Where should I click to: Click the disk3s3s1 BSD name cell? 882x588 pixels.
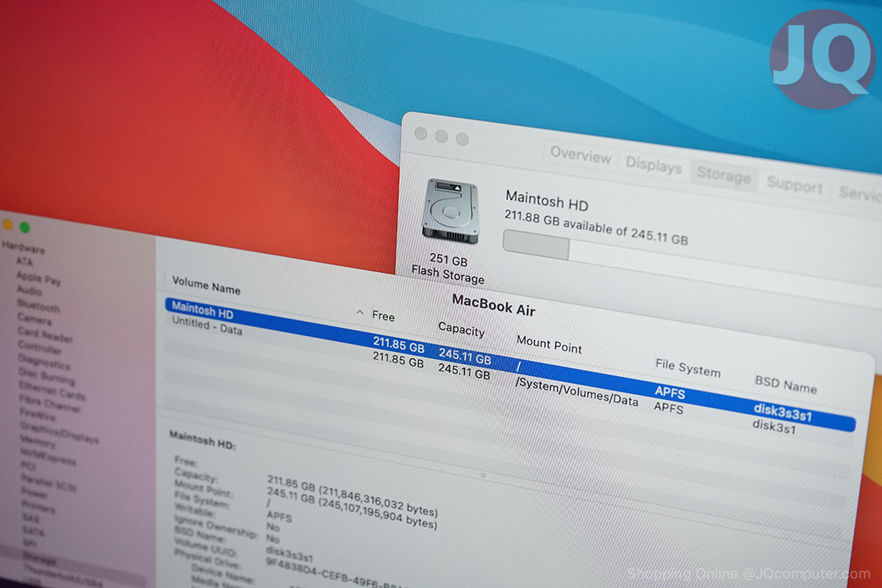[x=782, y=413]
